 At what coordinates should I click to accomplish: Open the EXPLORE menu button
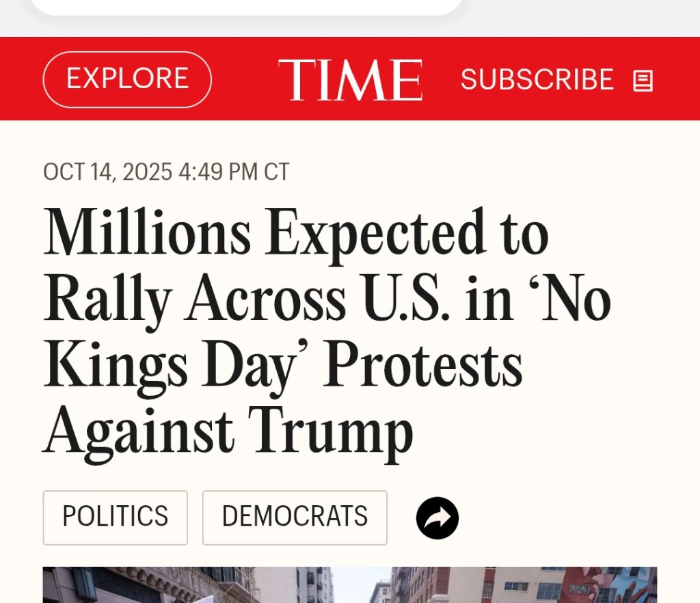(127, 79)
